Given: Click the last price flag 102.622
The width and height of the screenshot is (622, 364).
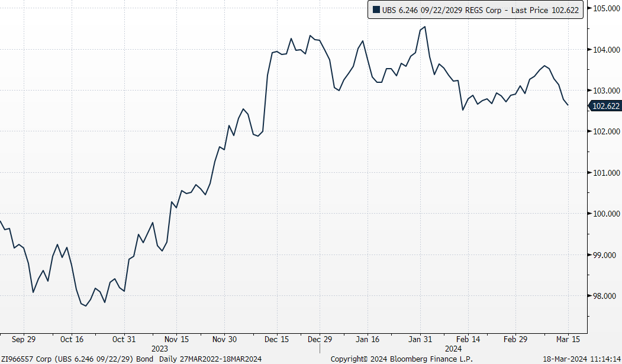Looking at the screenshot, I should 605,106.
